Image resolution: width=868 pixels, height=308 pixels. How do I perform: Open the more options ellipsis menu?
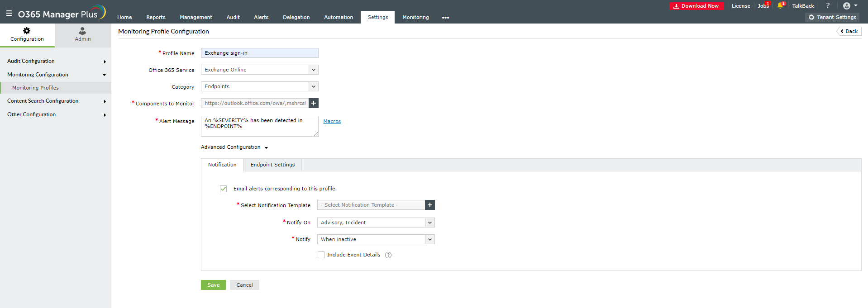point(445,18)
